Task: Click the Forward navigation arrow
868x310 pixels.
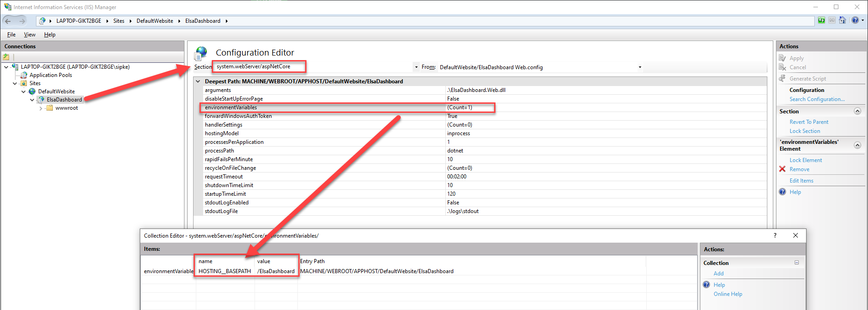Action: click(x=22, y=21)
